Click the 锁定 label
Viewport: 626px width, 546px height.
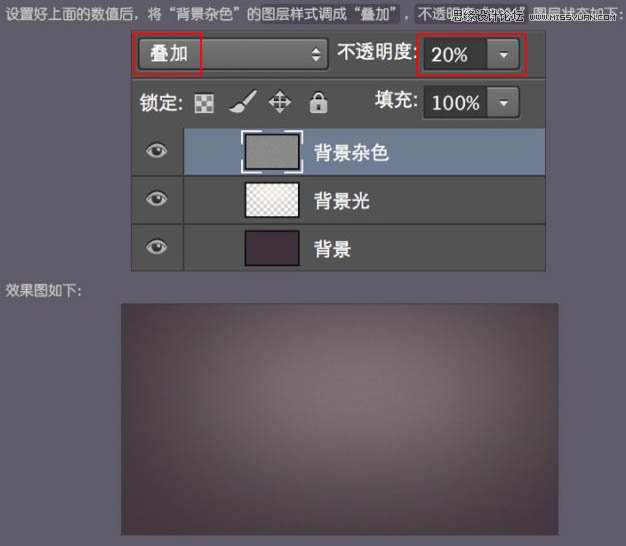[x=161, y=103]
